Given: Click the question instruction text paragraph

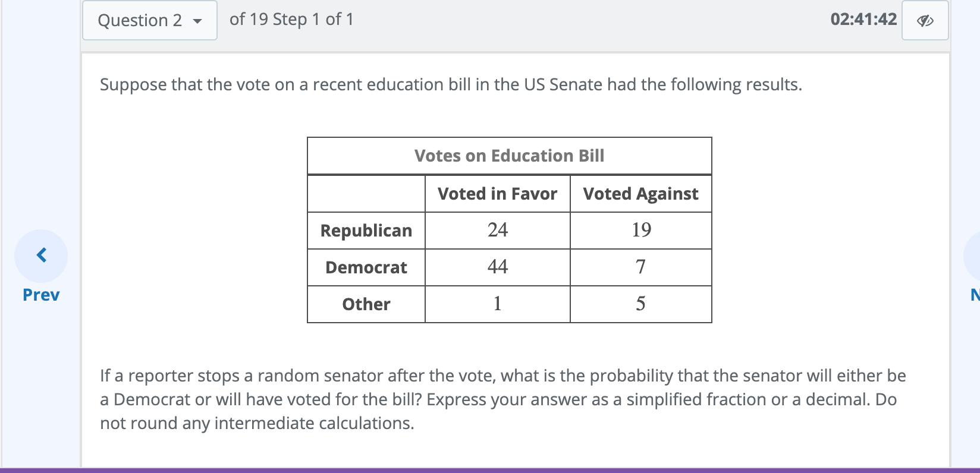Looking at the screenshot, I should pyautogui.click(x=502, y=399).
